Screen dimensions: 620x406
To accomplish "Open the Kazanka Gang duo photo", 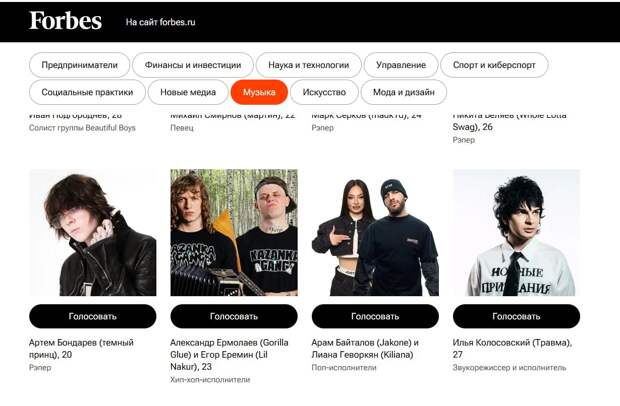I will tap(234, 232).
